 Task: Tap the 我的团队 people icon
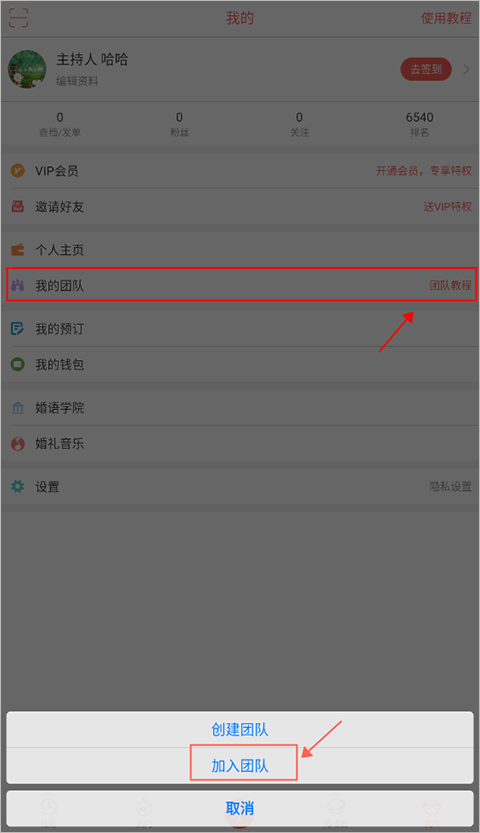(18, 286)
